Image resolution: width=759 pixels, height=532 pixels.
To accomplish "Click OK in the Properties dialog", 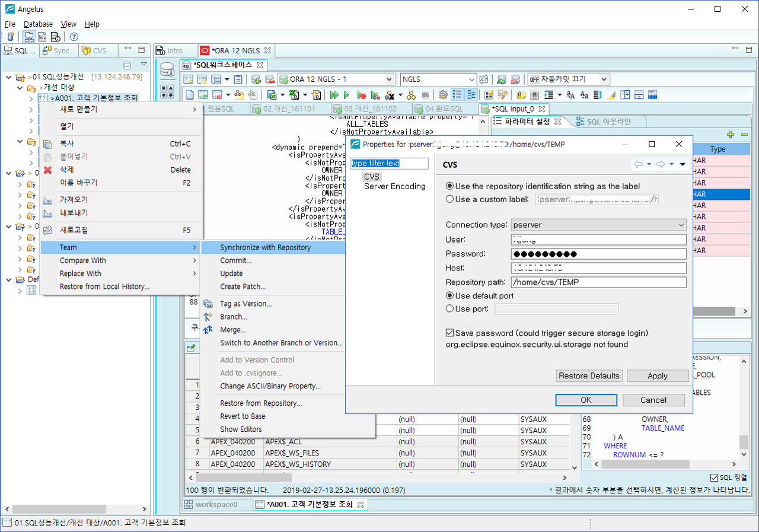I will [x=586, y=400].
